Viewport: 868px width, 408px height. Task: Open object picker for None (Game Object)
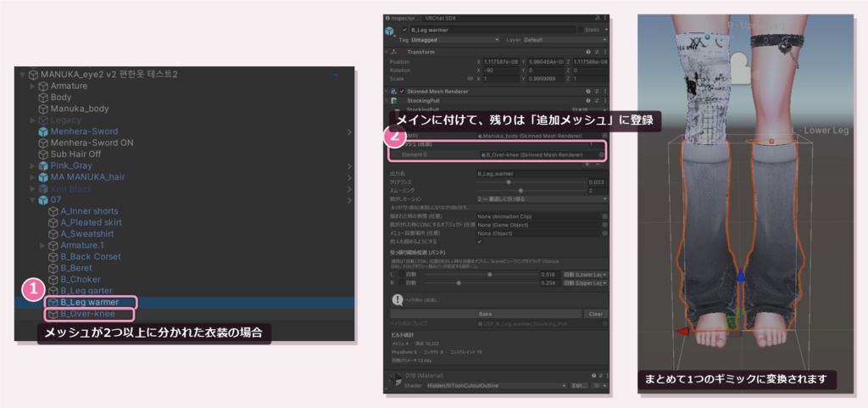(x=604, y=225)
